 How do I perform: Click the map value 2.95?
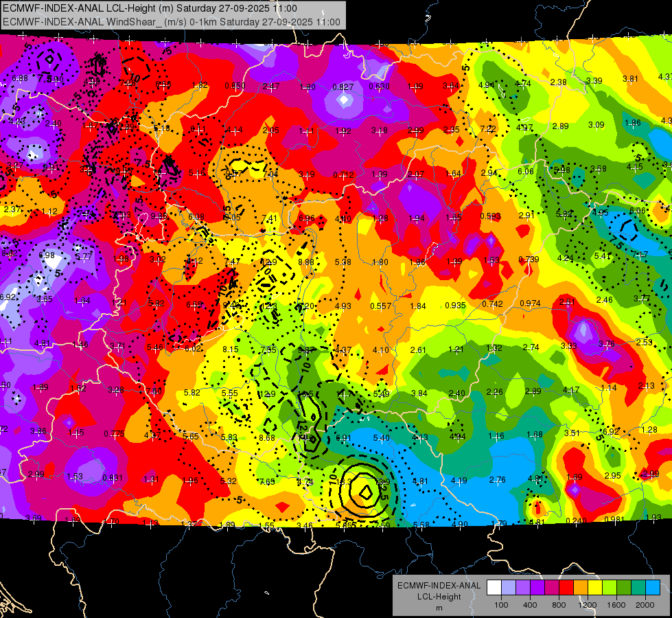click(613, 475)
